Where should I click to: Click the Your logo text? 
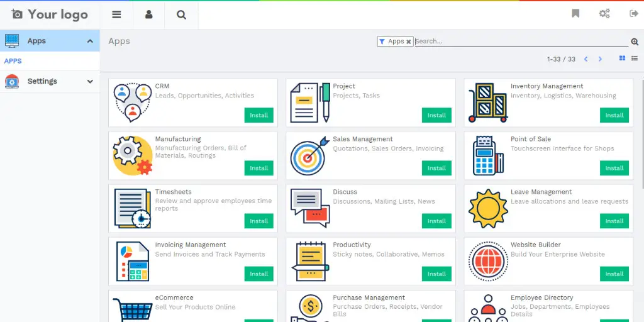pyautogui.click(x=58, y=14)
